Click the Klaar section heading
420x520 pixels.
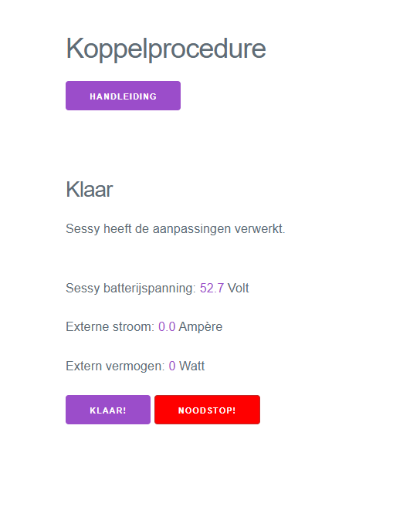pyautogui.click(x=90, y=189)
